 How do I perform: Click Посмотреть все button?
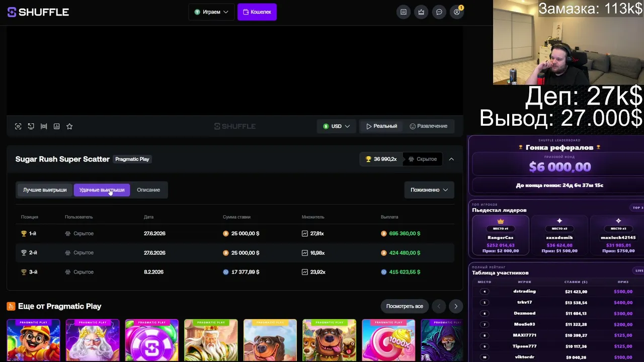tap(405, 306)
